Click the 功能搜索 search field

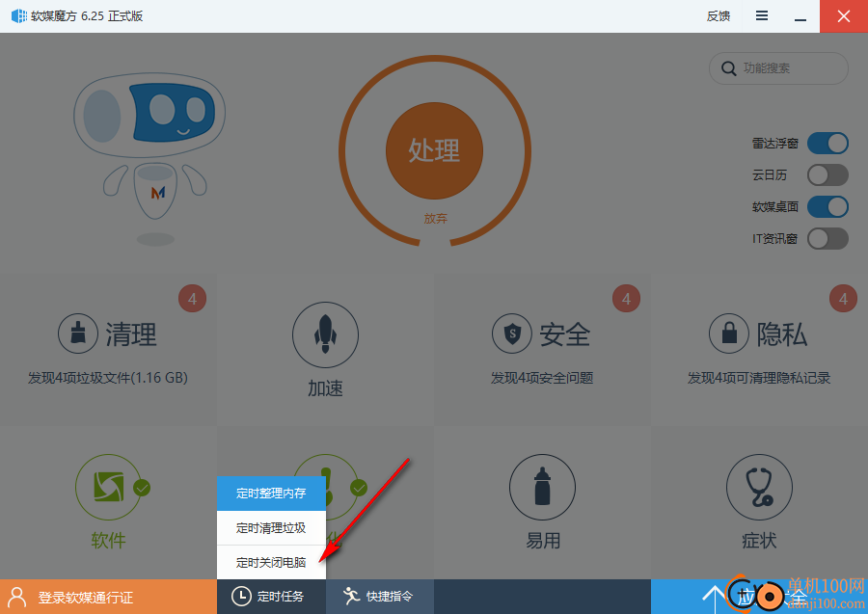[x=778, y=68]
